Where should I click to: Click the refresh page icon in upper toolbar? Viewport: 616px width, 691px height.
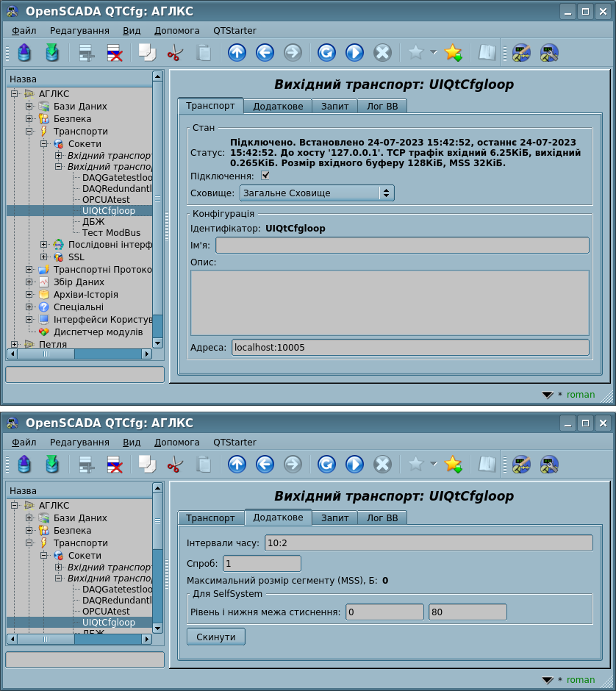pyautogui.click(x=326, y=53)
